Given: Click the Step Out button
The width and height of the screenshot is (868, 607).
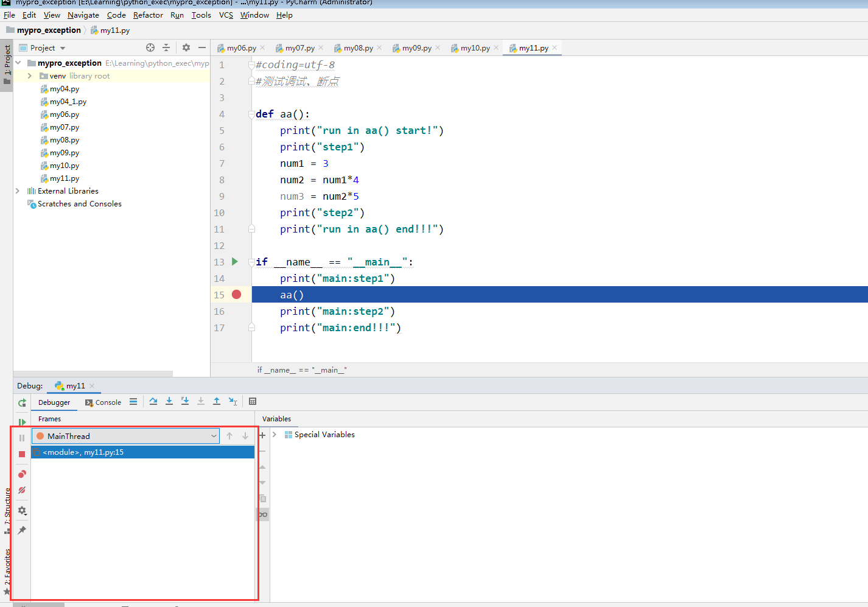Looking at the screenshot, I should click(217, 401).
